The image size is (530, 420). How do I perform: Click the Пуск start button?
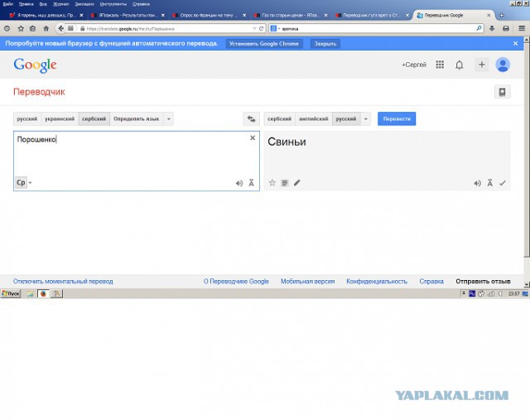(x=11, y=293)
